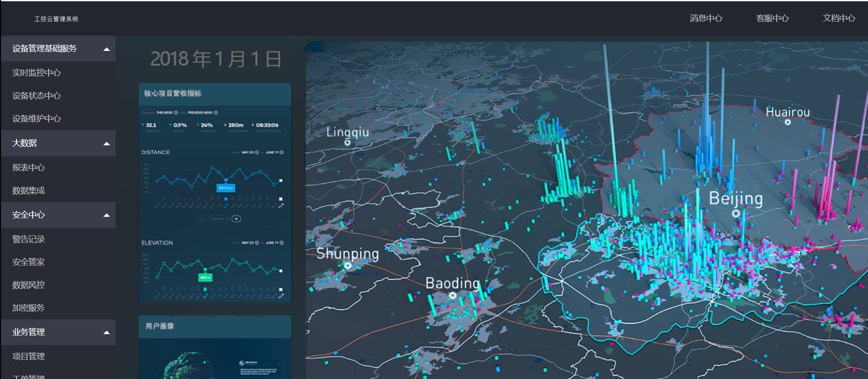Open the THIS WEEK compare dropdown
The image size is (868, 379).
[x=167, y=112]
